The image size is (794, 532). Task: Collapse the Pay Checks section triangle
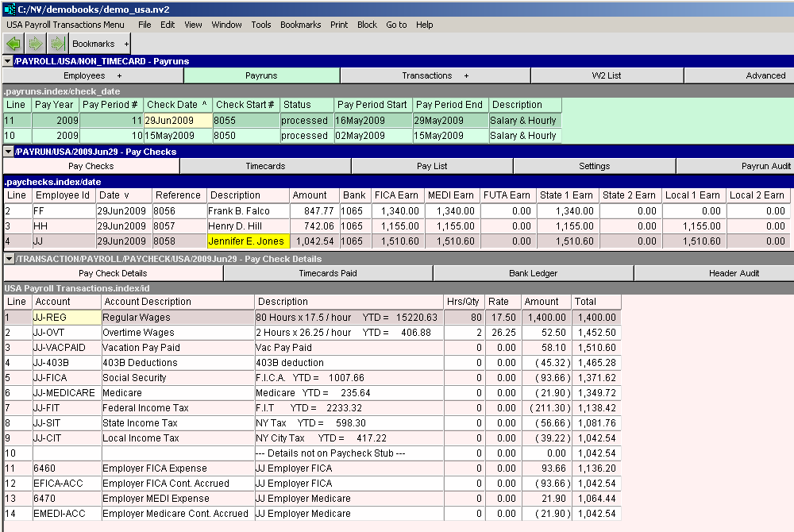(8, 152)
